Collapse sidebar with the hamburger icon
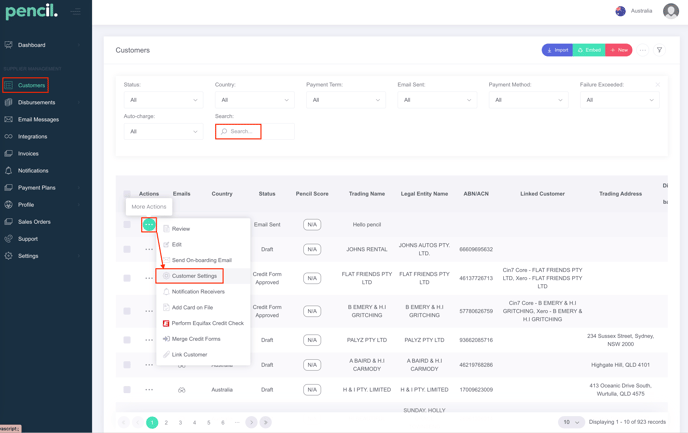The width and height of the screenshot is (688, 433). 76,12
